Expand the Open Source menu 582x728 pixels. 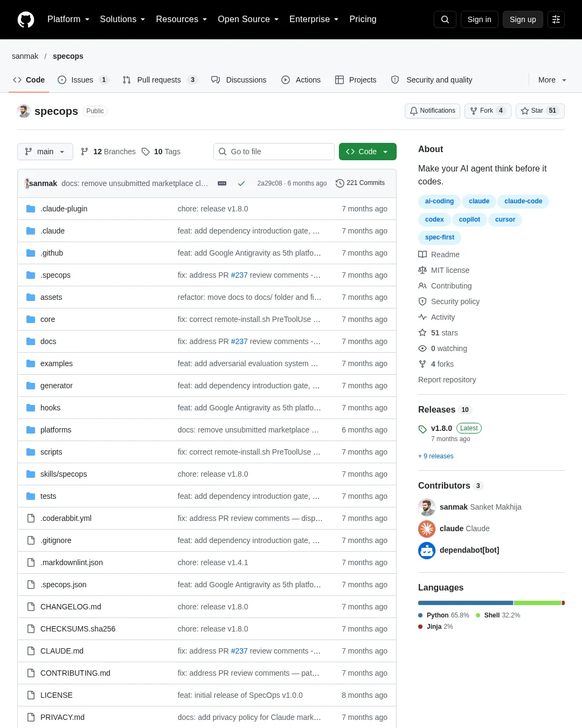pos(248,19)
